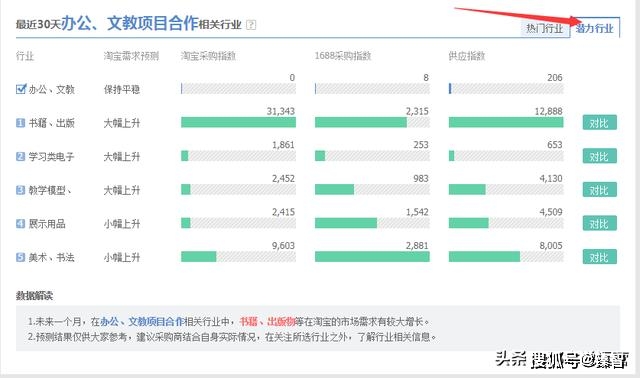Click 对比 button for 学习类电子
Viewport: 640px width, 378px height.
599,156
